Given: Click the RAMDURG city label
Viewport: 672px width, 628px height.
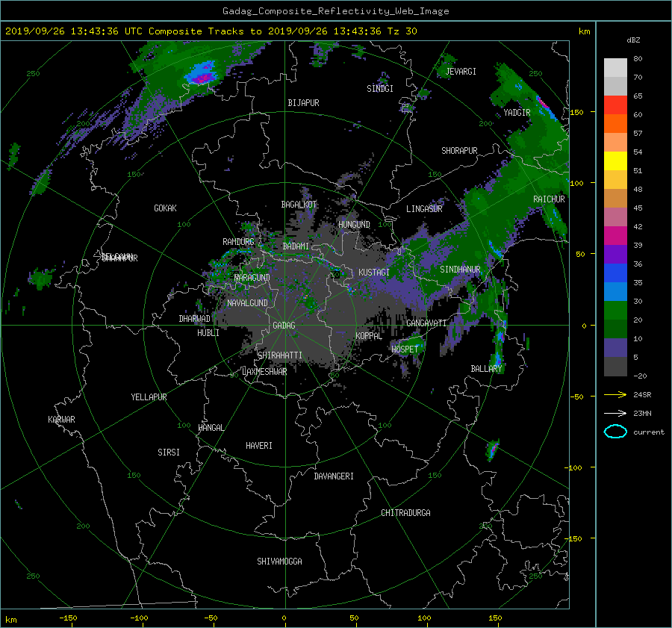Looking at the screenshot, I should click(x=238, y=242).
